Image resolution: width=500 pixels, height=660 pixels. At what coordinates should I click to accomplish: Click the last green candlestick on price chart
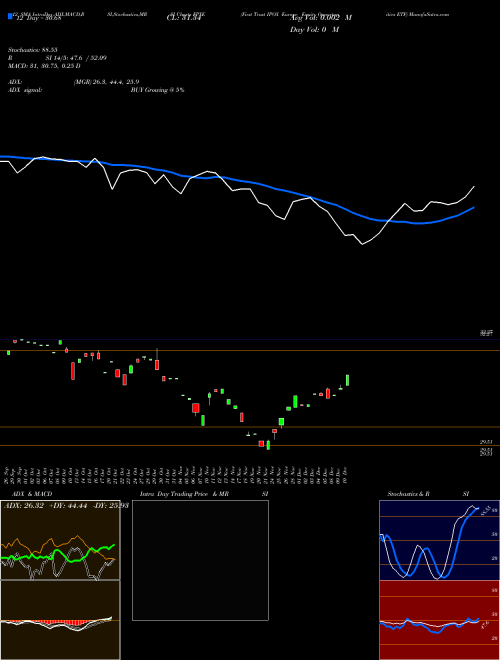(348, 380)
